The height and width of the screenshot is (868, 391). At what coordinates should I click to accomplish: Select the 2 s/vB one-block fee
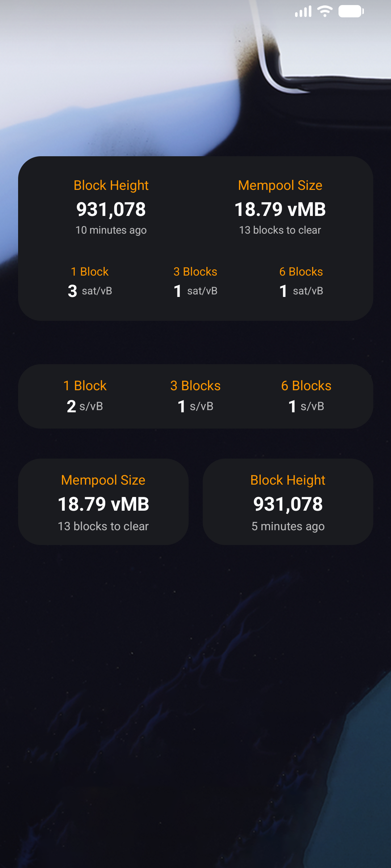point(85,406)
